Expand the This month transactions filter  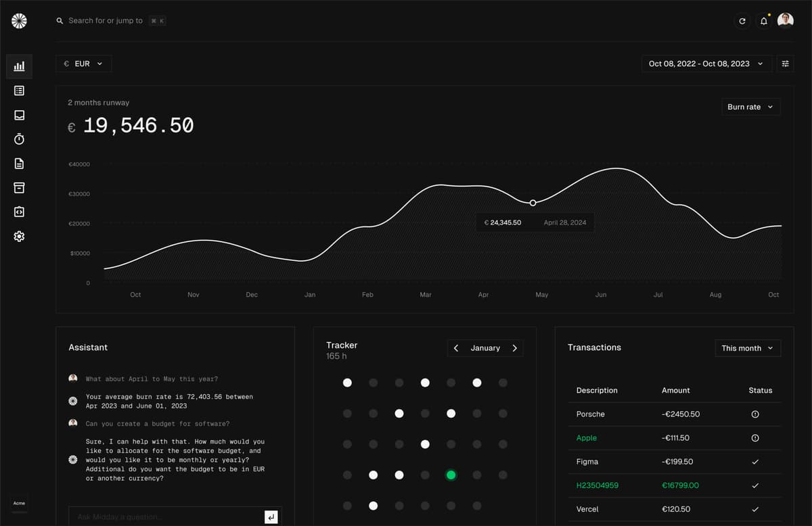click(748, 348)
